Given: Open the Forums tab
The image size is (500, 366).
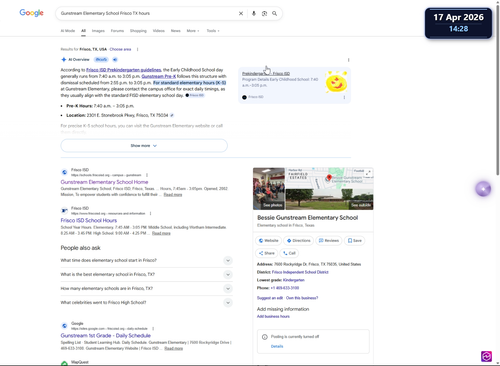Looking at the screenshot, I should tap(117, 31).
